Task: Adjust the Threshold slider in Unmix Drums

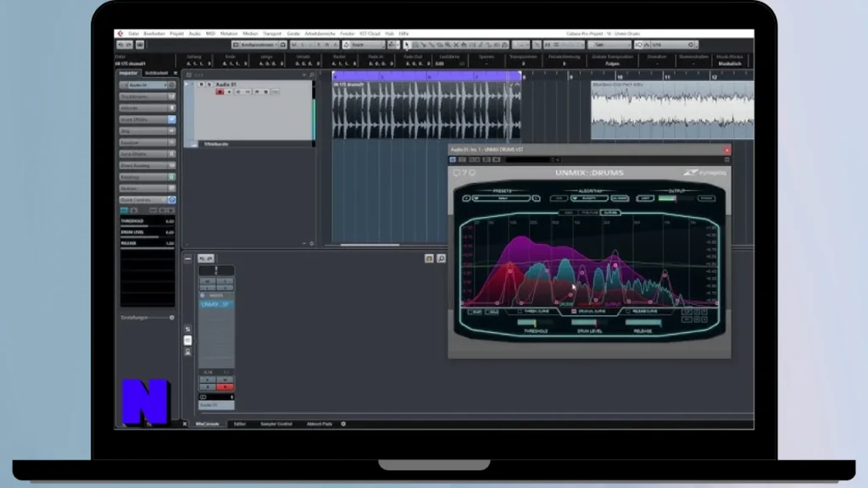Action: click(x=536, y=322)
